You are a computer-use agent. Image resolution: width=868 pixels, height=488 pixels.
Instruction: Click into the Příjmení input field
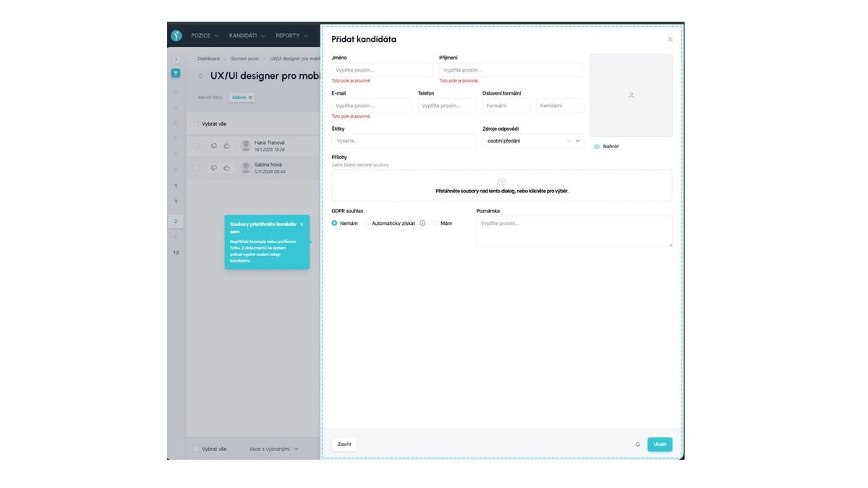coord(511,70)
